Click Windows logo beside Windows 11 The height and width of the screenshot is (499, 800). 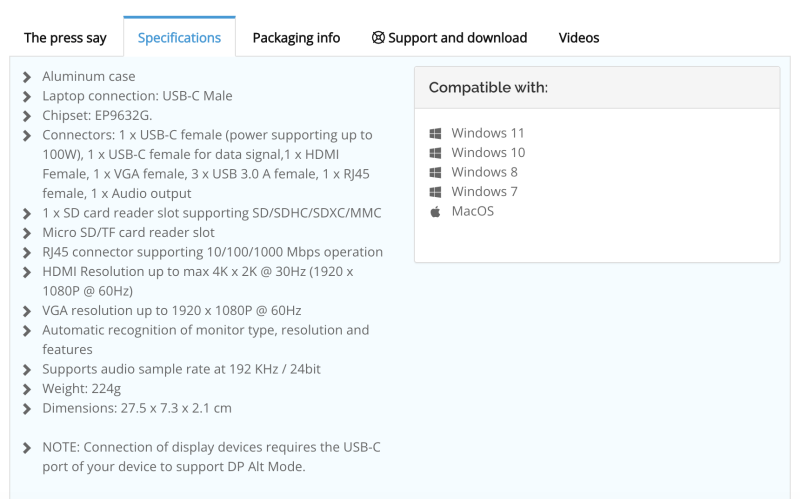(x=435, y=133)
